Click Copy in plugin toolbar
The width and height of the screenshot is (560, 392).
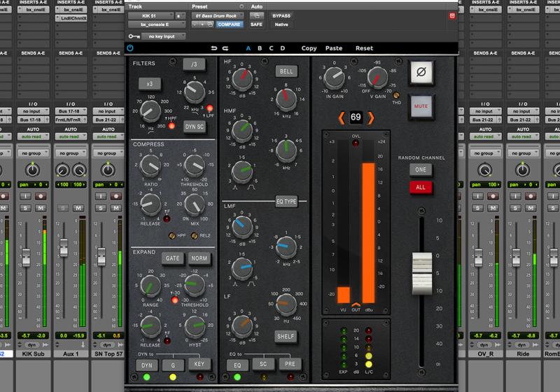309,48
